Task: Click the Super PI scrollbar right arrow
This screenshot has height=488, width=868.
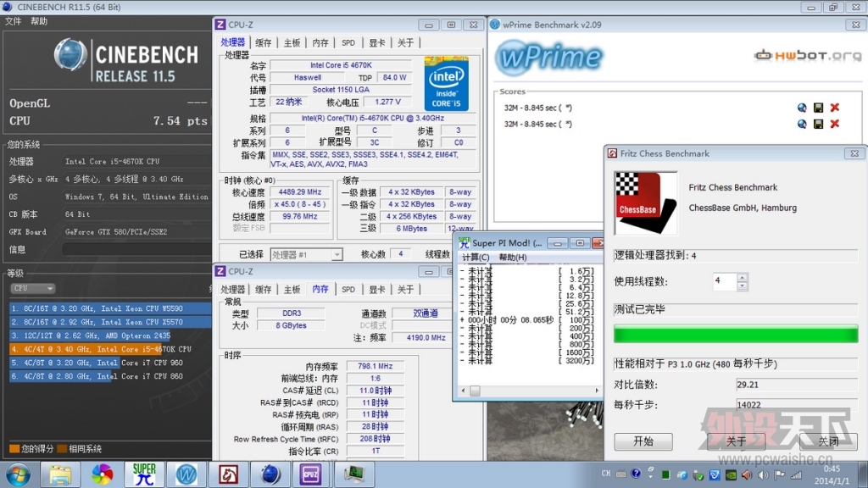Action: (597, 391)
